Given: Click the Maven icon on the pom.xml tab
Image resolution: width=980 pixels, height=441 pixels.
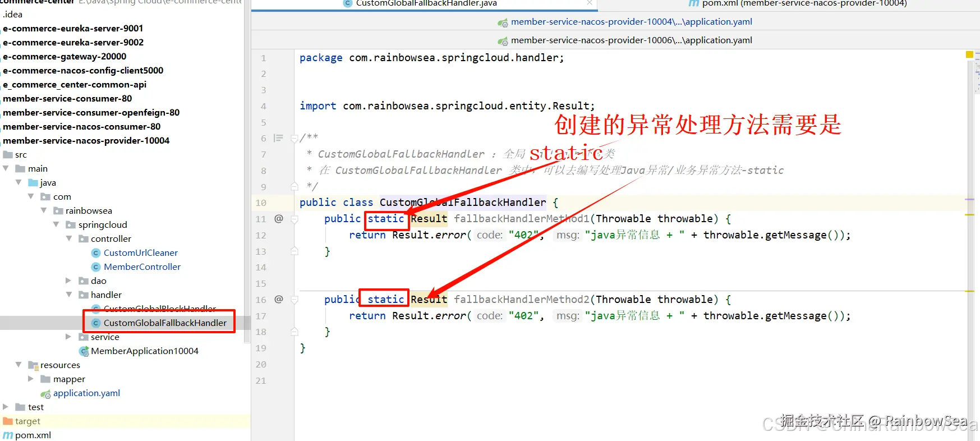Looking at the screenshot, I should point(694,3).
